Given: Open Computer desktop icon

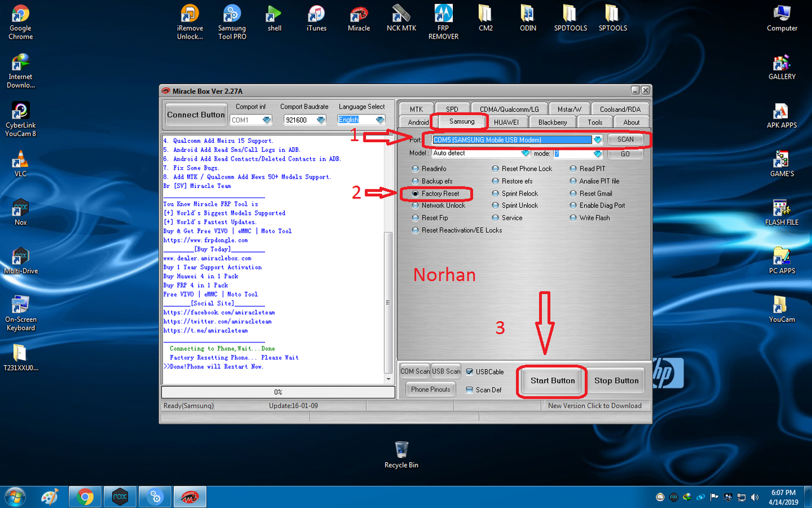Looking at the screenshot, I should (x=782, y=18).
